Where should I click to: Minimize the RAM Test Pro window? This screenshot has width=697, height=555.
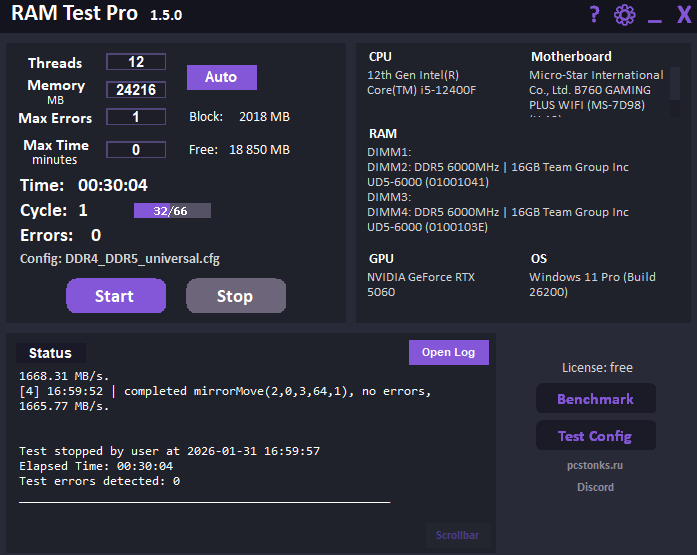655,17
